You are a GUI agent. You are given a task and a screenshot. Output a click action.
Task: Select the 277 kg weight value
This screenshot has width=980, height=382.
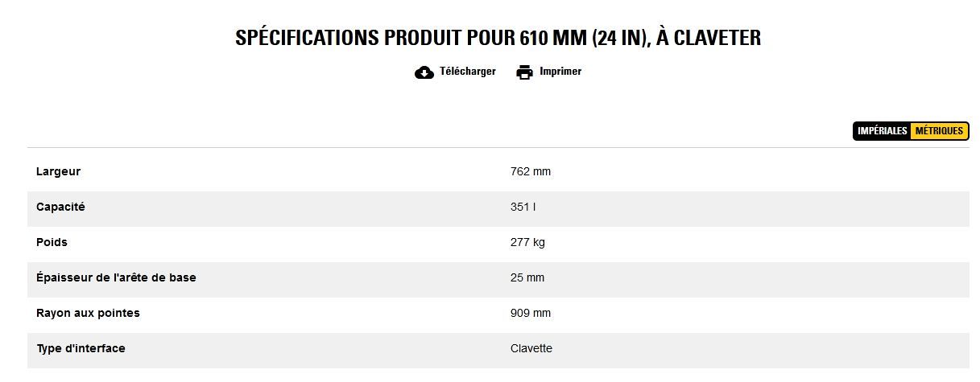click(x=527, y=242)
